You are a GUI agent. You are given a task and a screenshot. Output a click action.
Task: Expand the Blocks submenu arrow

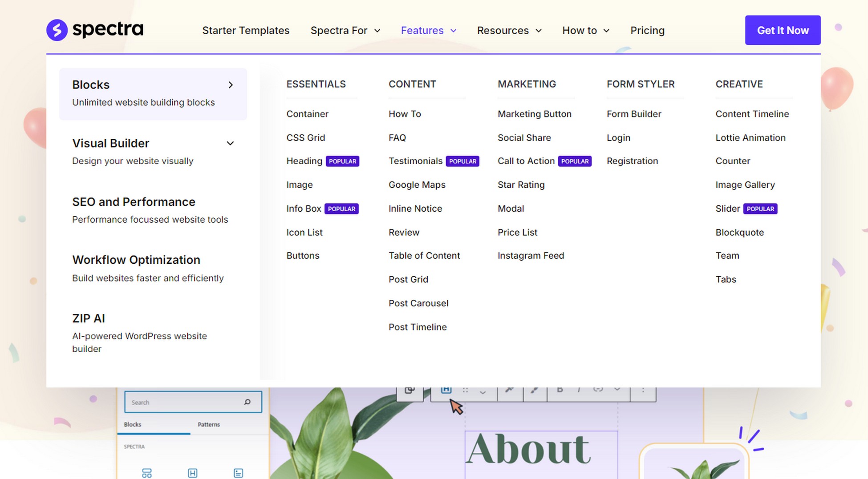click(x=231, y=85)
